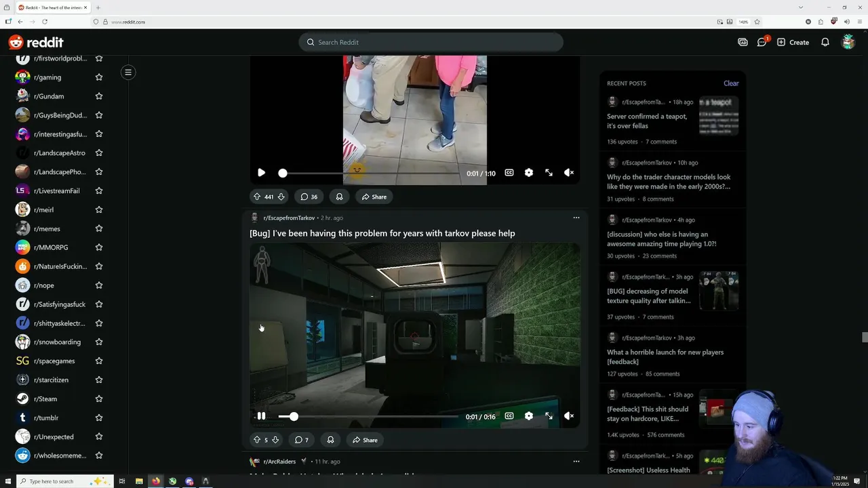
Task: Open the r/ArcRaiders community avatar
Action: click(x=255, y=462)
